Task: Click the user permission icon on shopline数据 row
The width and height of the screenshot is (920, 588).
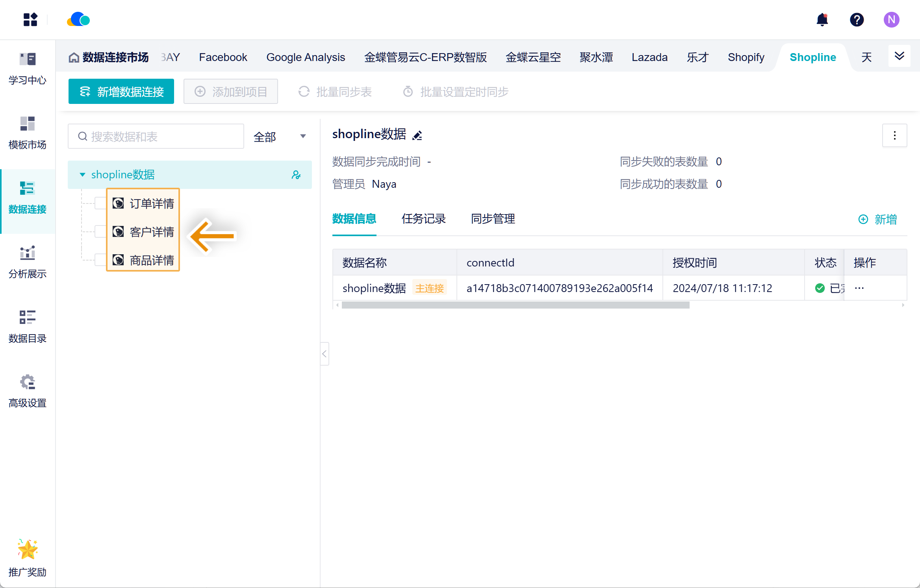Action: tap(296, 175)
